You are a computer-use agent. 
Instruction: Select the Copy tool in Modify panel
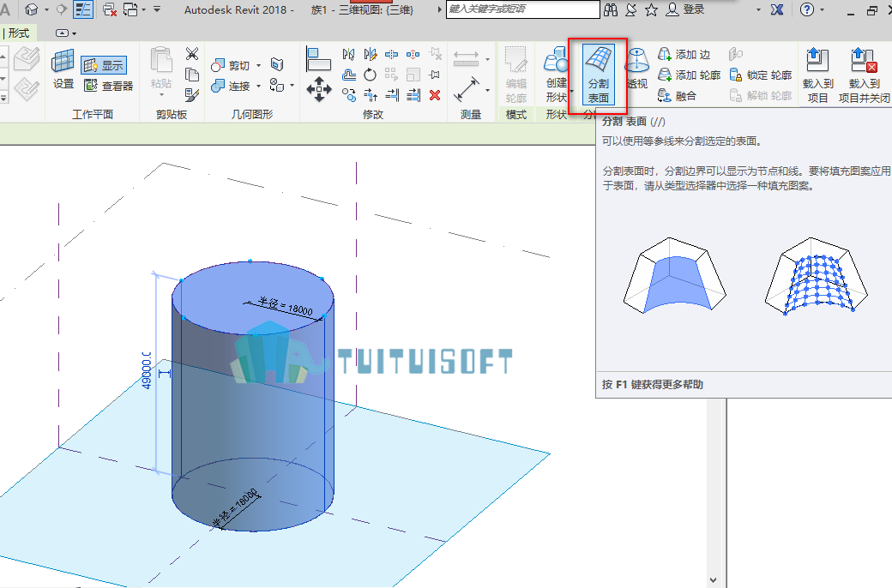pyautogui.click(x=349, y=95)
